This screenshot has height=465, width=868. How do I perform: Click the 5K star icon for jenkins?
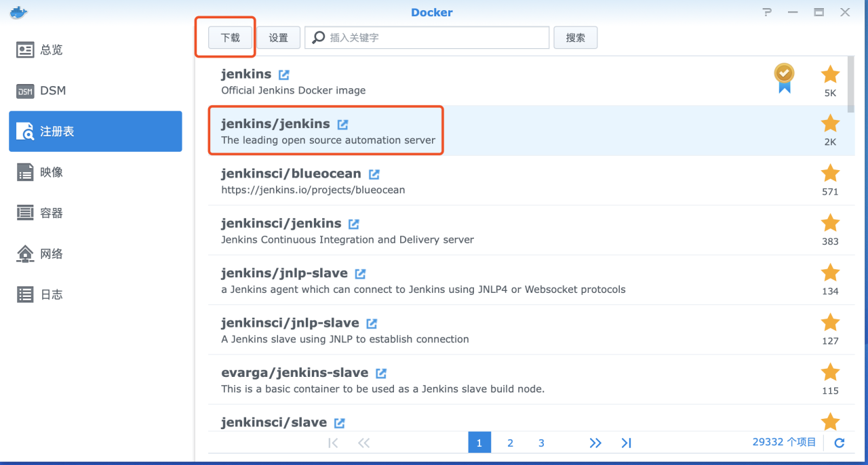click(830, 74)
